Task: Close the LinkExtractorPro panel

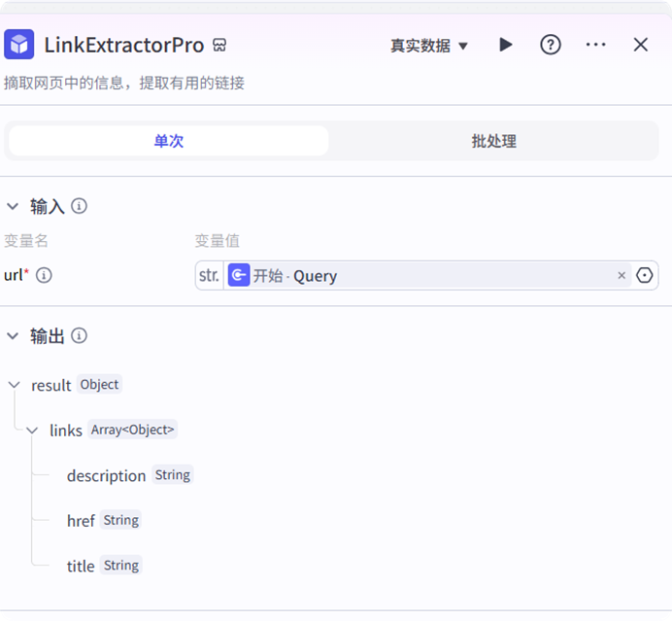Action: pos(640,45)
